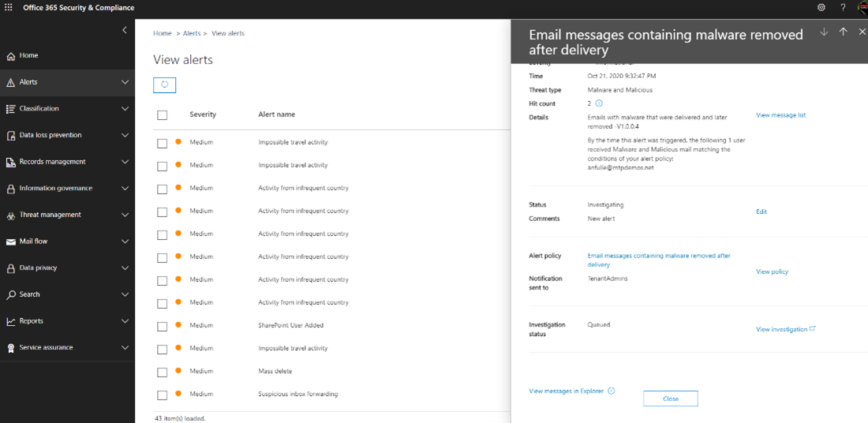The width and height of the screenshot is (868, 423).
Task: Open the alert policy name link
Action: (x=659, y=260)
